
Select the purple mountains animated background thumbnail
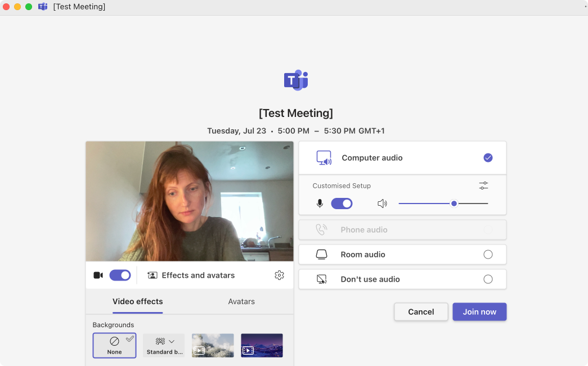[262, 345]
